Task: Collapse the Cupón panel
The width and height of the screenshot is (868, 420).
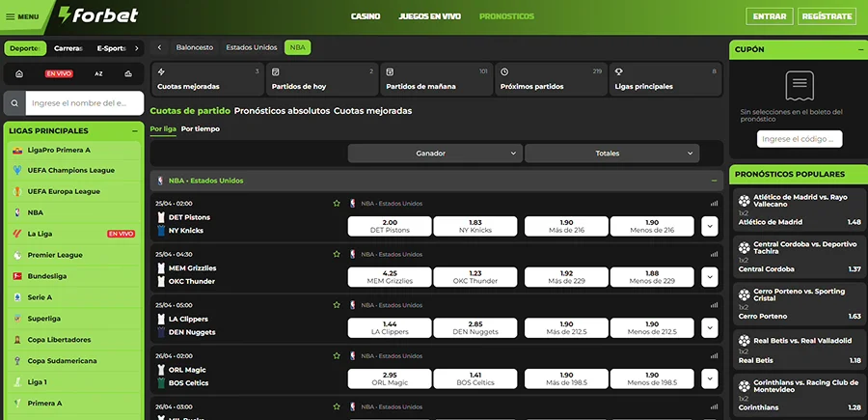Action: 860,49
